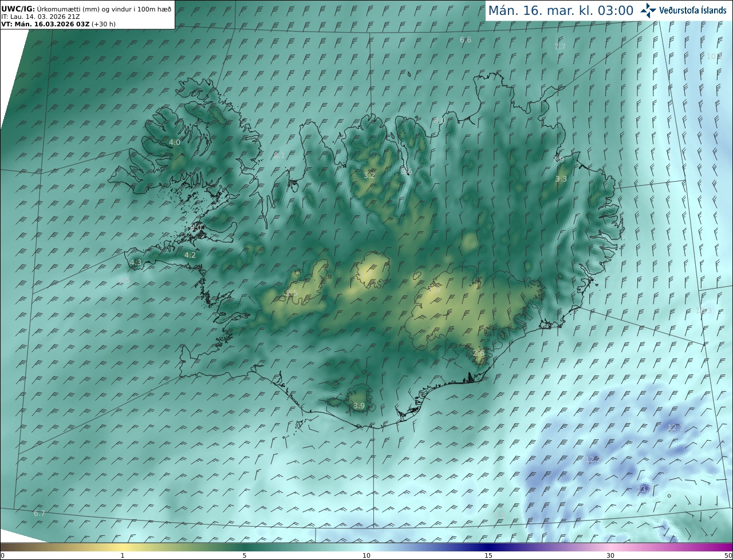Click the 12.3 value in the blue area
Screen dimensions: 733x560
(676, 428)
